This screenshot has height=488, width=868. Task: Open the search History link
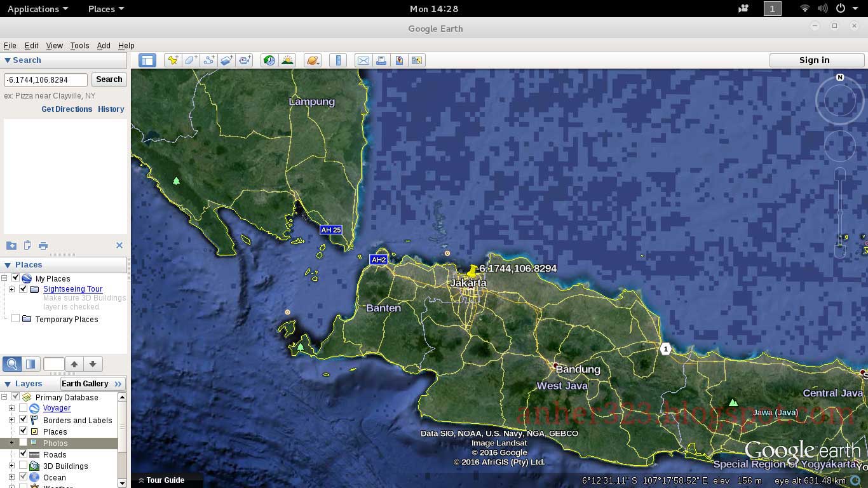[111, 109]
